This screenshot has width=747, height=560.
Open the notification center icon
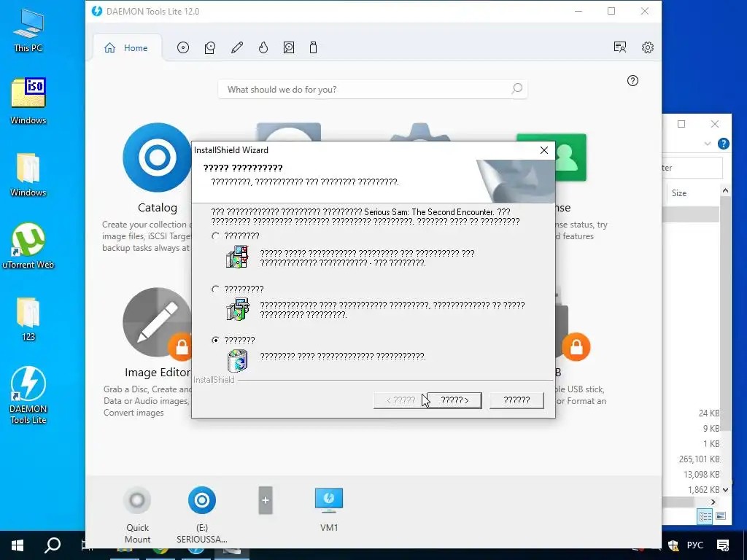723,545
